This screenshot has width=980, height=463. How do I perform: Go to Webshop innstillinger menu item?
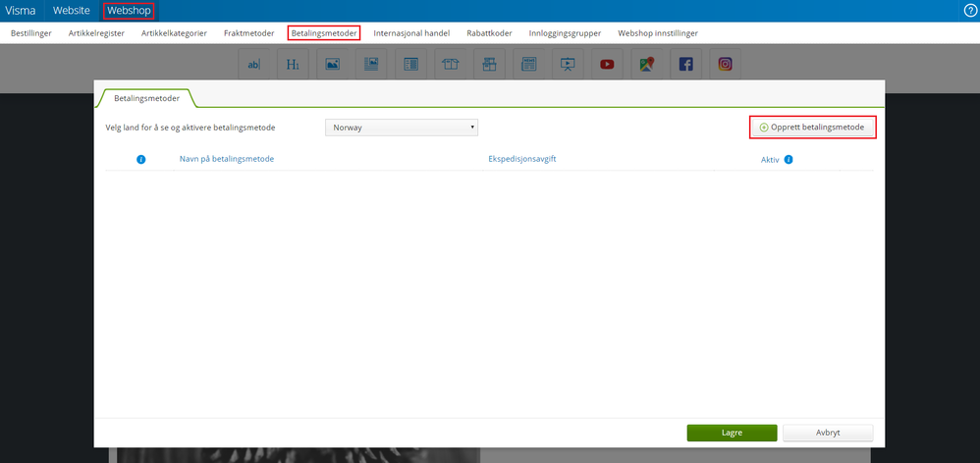click(658, 33)
